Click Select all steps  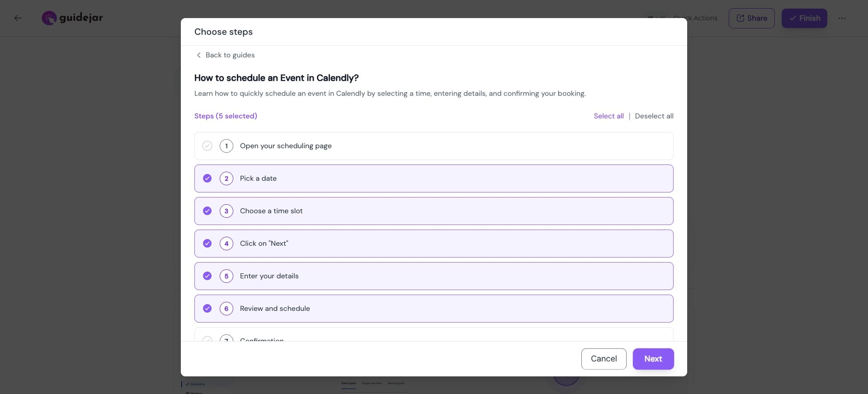[609, 116]
